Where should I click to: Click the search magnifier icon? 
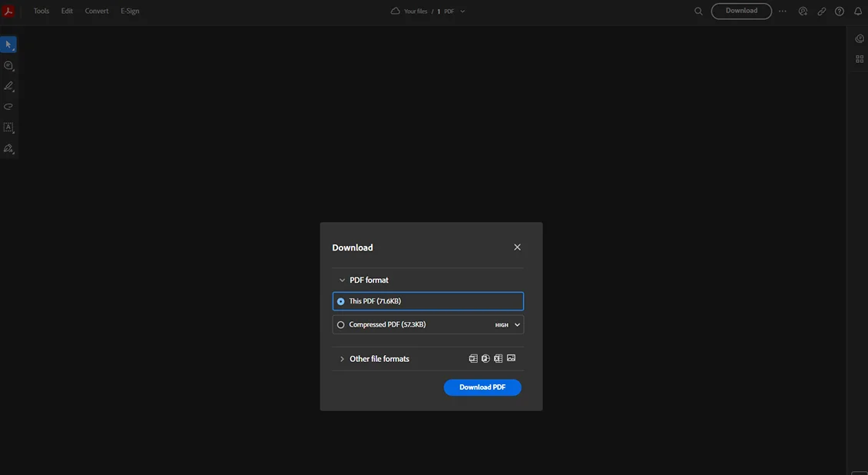pyautogui.click(x=698, y=11)
